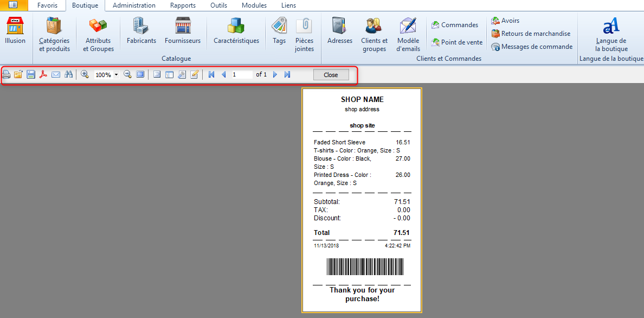
Task: Open Catégories et produits
Action: pyautogui.click(x=54, y=34)
